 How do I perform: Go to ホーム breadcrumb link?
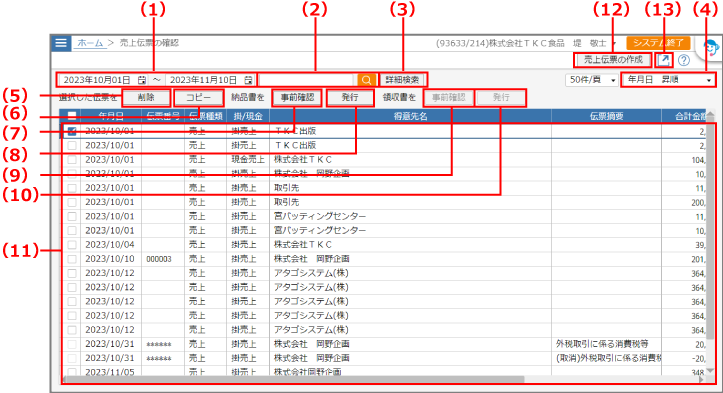click(90, 43)
